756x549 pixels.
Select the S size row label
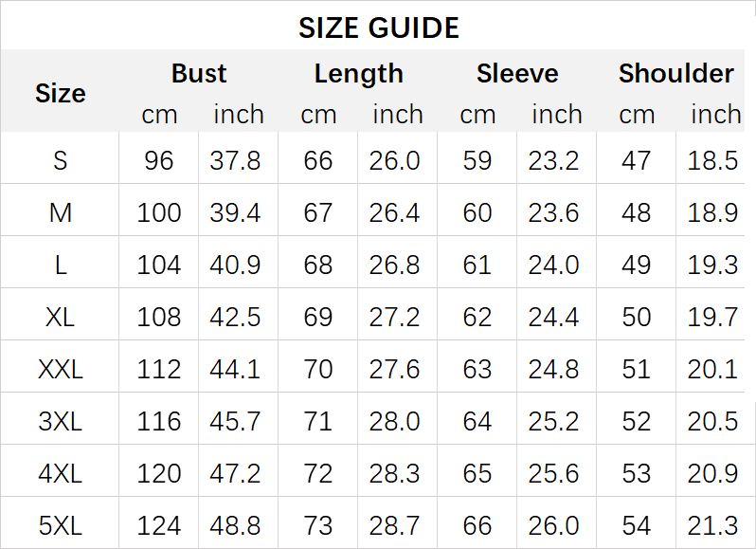[60, 160]
